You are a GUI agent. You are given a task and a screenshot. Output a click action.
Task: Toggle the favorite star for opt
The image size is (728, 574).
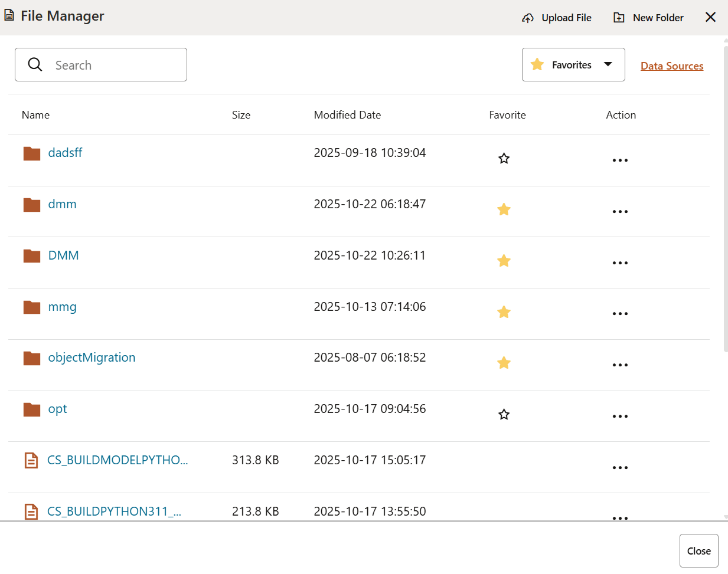click(504, 414)
